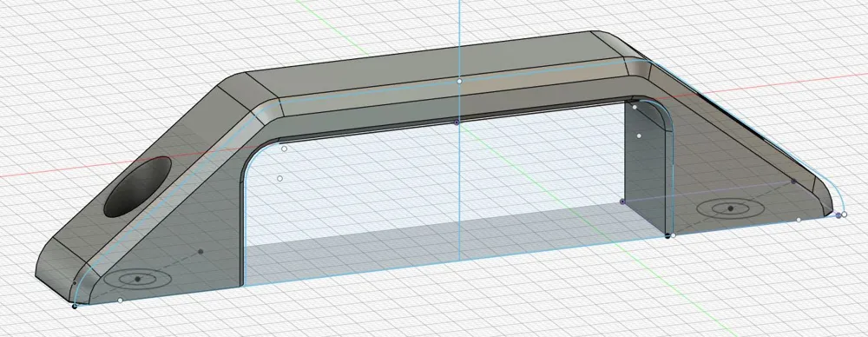
Task: Pick the sketch circle center on the left foot
Action: (138, 279)
